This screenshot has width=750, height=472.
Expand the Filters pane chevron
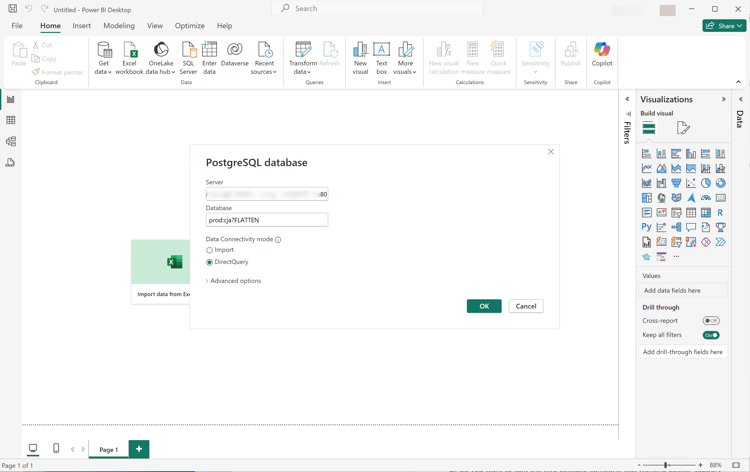coord(627,99)
